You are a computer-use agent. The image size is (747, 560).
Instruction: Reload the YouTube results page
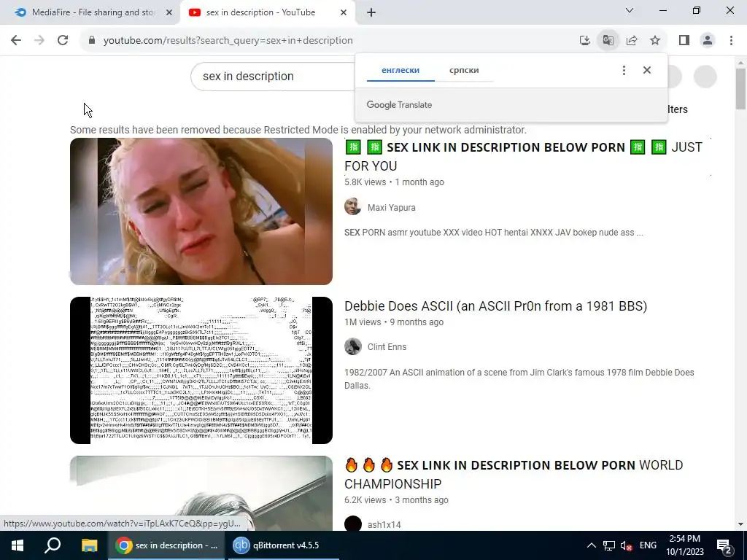63,41
